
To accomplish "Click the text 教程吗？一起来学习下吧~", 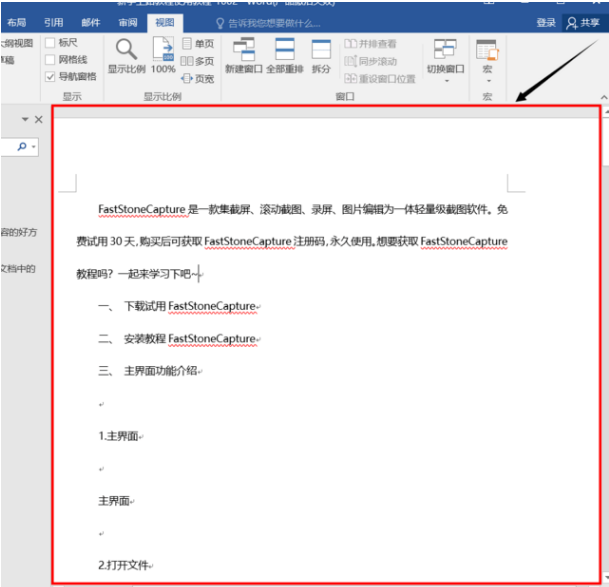I will point(138,274).
